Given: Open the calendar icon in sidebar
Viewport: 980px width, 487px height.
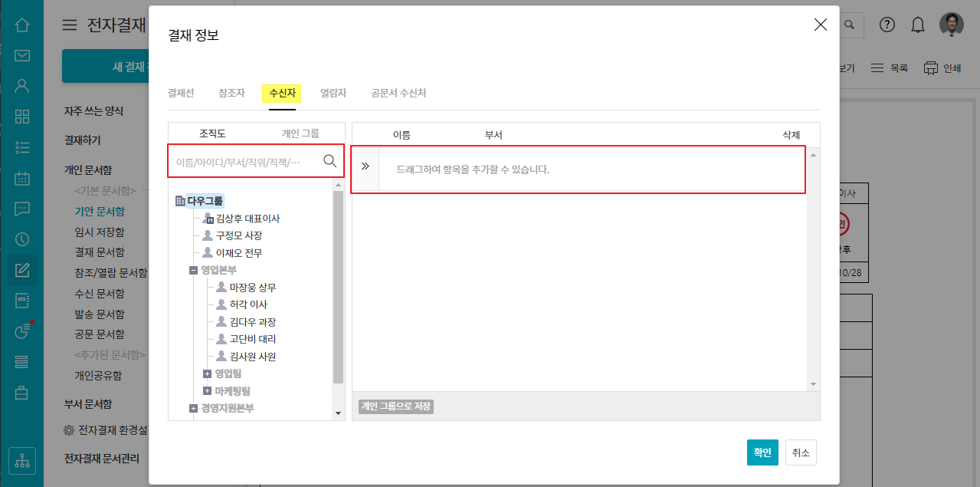Looking at the screenshot, I should 22,178.
